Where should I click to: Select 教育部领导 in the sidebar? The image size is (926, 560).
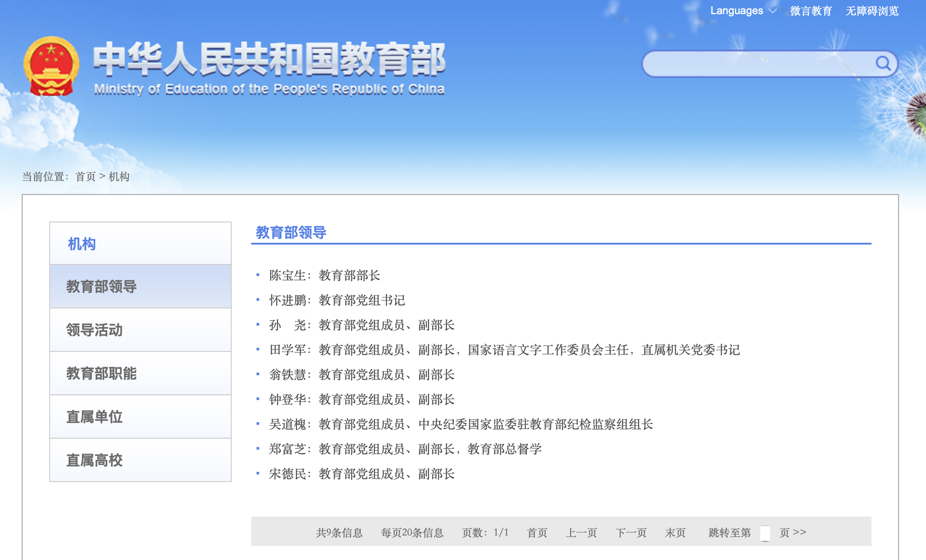click(x=101, y=287)
